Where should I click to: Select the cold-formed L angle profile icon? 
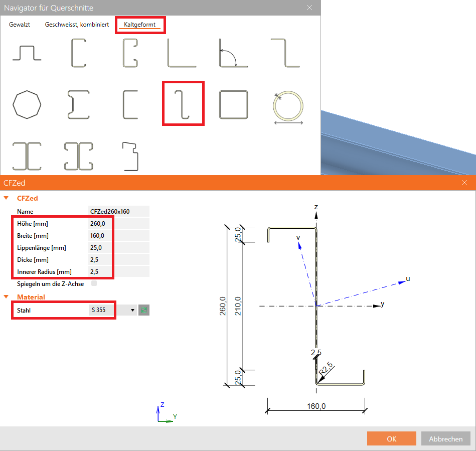(182, 53)
